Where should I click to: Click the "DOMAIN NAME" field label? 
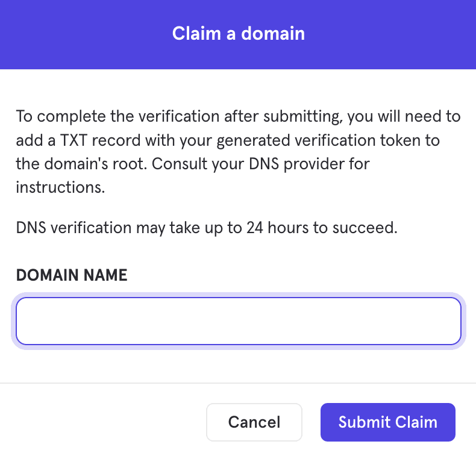72,275
